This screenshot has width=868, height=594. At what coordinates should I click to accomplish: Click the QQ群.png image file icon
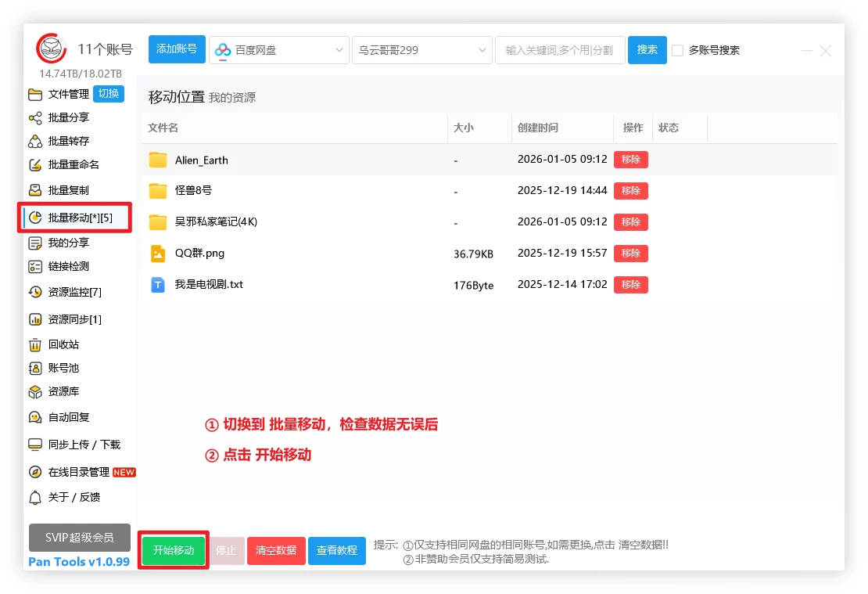pos(158,254)
